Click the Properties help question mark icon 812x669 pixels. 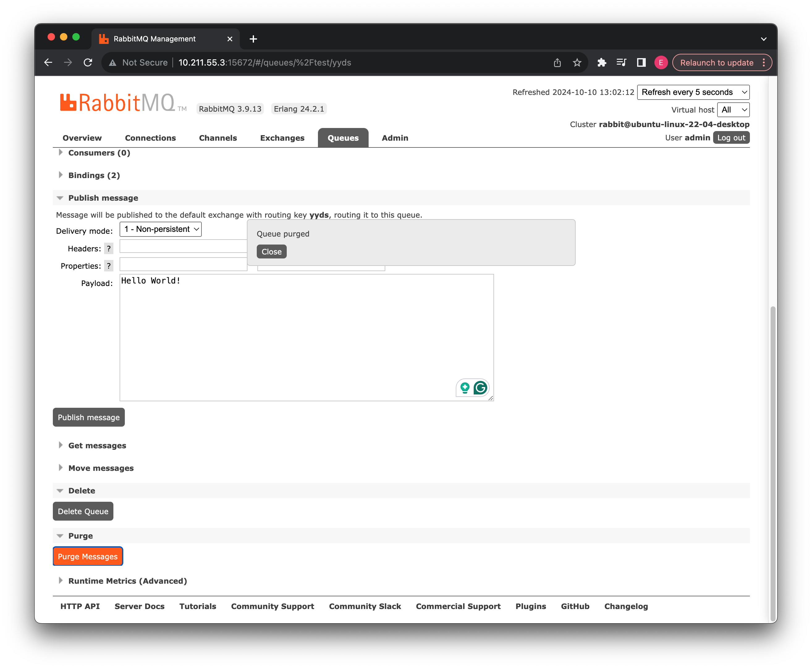(109, 266)
